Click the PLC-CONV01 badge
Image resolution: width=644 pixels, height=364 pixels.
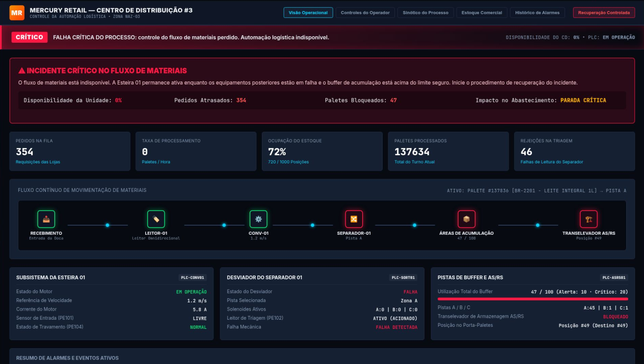[192, 277]
